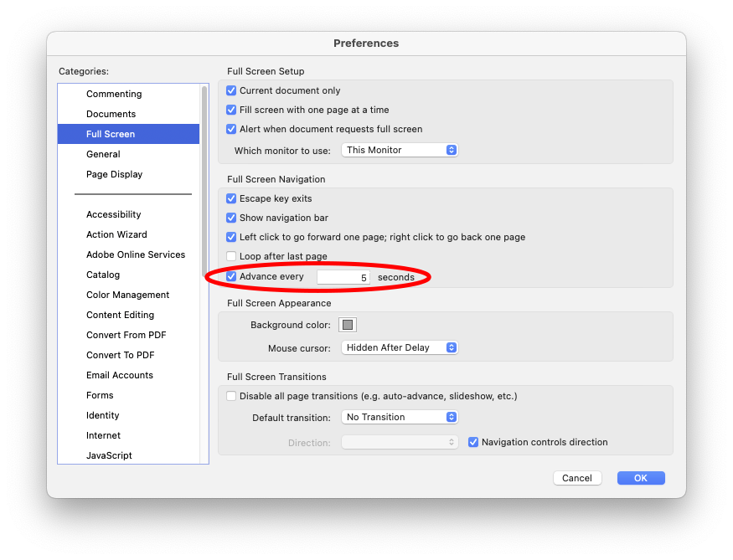This screenshot has width=733, height=560.
Task: Open the Forms preferences
Action: (x=100, y=395)
